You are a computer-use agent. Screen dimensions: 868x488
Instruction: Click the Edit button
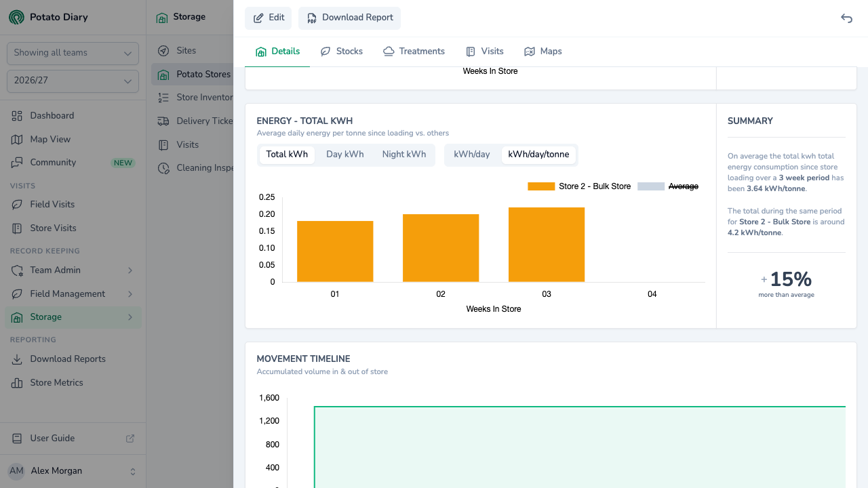click(x=269, y=18)
